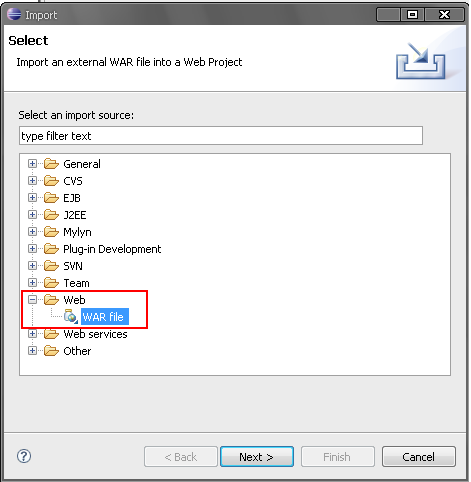
Task: Click the Mylyn folder icon
Action: (x=51, y=232)
